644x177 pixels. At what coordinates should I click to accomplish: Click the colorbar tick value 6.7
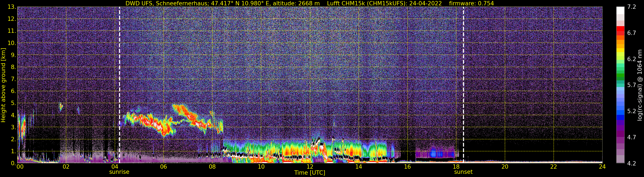(x=632, y=33)
